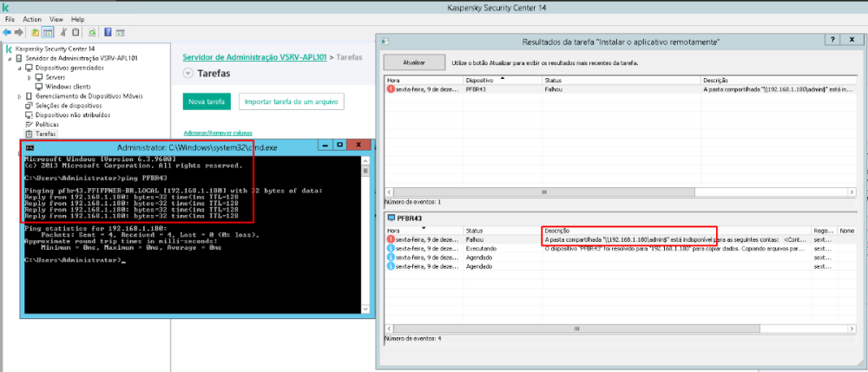This screenshot has width=868, height=372.
Task: Open the View menu
Action: 56,18
